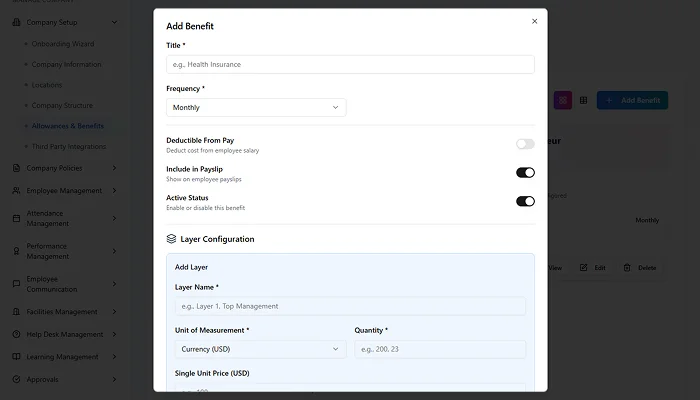Click the Approvals sidebar icon
The height and width of the screenshot is (400, 700).
point(17,380)
